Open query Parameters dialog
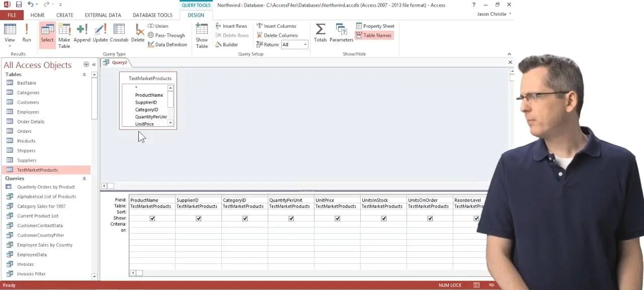 (x=342, y=33)
